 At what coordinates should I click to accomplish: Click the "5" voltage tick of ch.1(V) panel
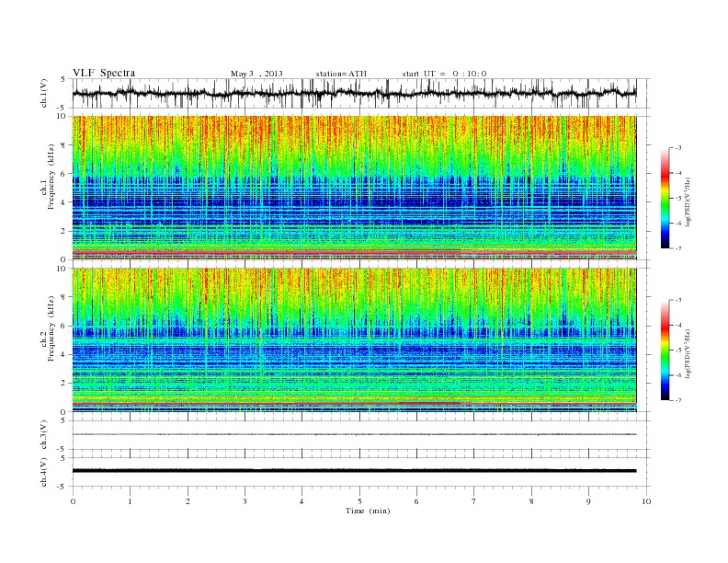click(63, 79)
